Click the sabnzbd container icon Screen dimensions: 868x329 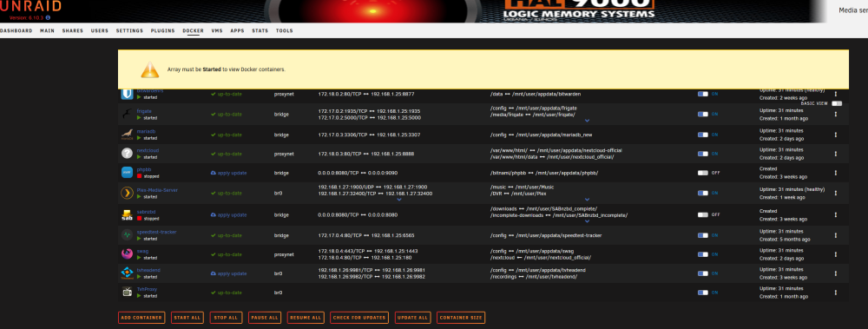pos(128,215)
